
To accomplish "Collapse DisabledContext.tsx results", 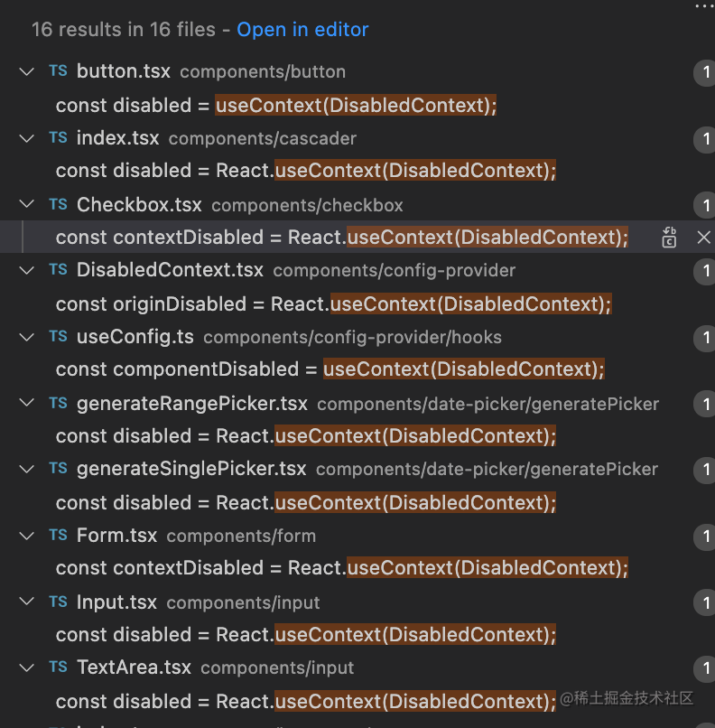I will [x=26, y=270].
